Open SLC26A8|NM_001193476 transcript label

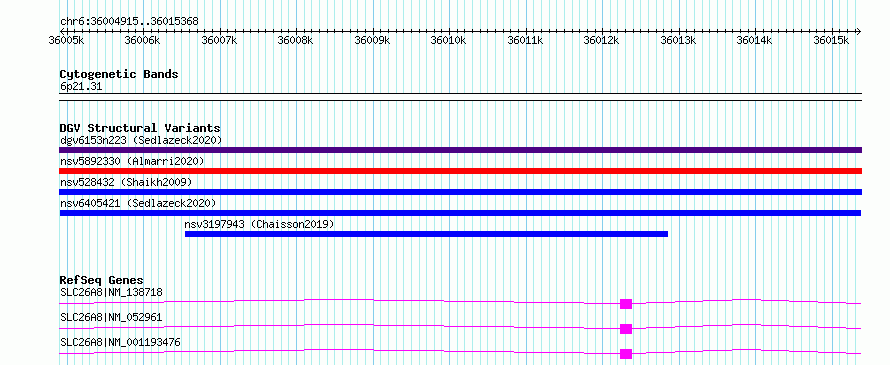(x=120, y=342)
